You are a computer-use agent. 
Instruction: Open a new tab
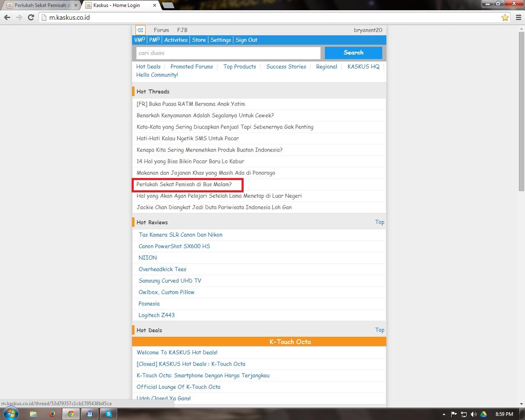(x=168, y=5)
